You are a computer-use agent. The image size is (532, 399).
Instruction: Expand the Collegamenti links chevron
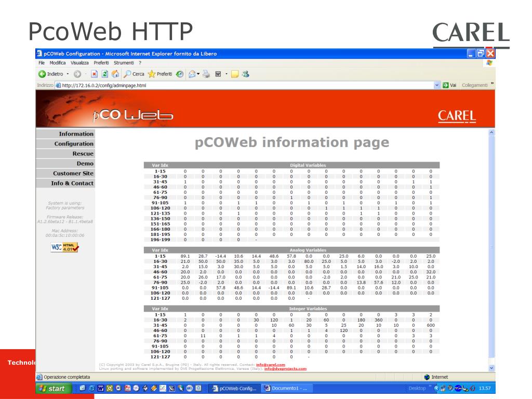pos(492,84)
